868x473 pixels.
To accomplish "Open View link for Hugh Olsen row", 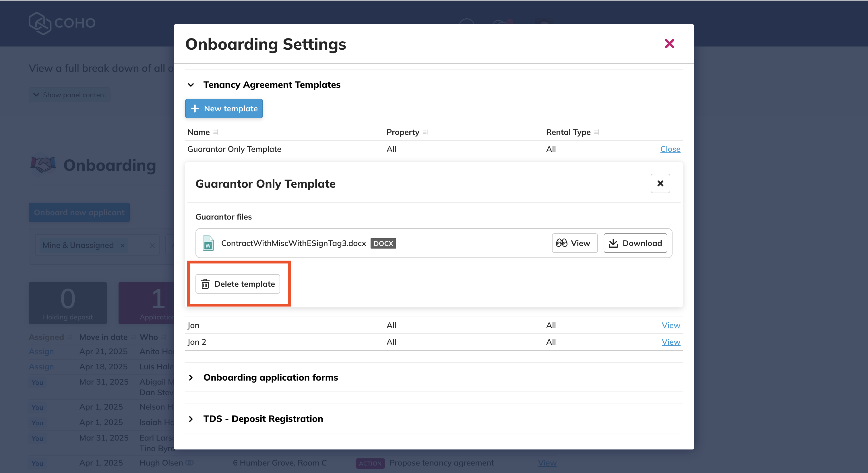I will [547, 463].
